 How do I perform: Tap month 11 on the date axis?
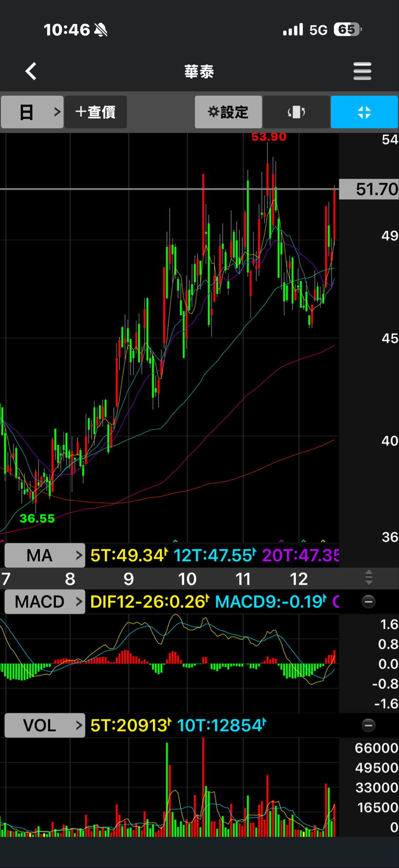pyautogui.click(x=243, y=579)
